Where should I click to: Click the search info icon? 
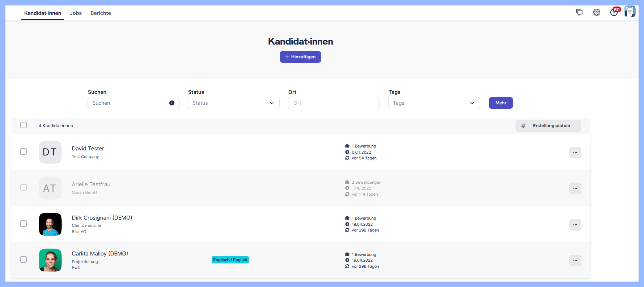click(x=172, y=103)
